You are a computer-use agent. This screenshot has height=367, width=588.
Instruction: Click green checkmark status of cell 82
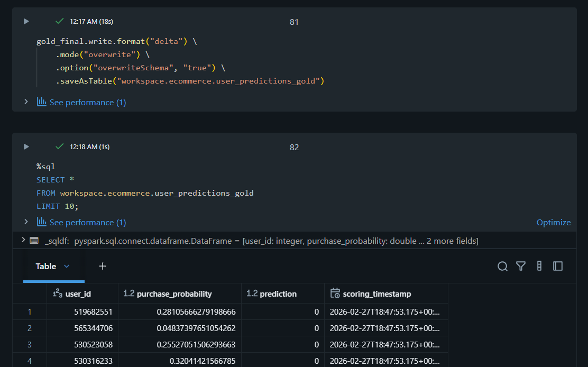59,146
